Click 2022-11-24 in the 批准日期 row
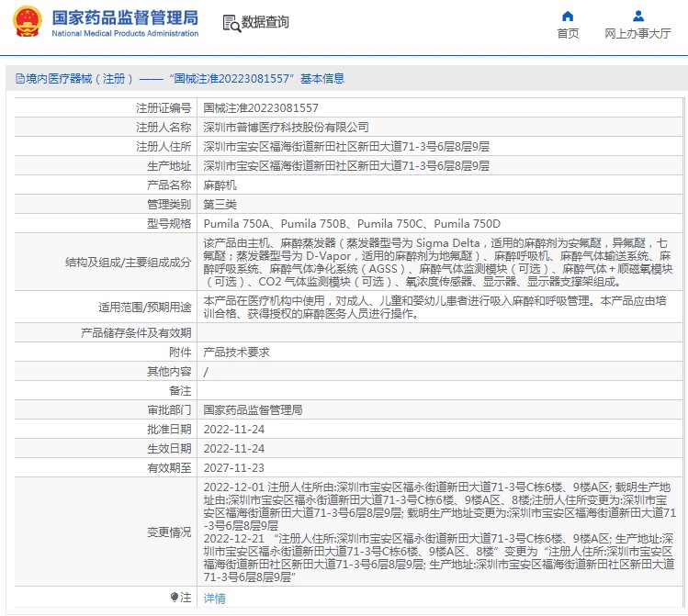The image size is (688, 616). click(x=234, y=430)
